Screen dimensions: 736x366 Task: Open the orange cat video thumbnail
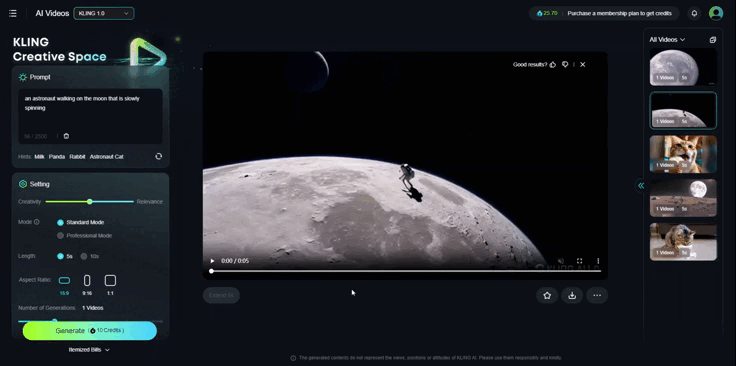click(683, 154)
